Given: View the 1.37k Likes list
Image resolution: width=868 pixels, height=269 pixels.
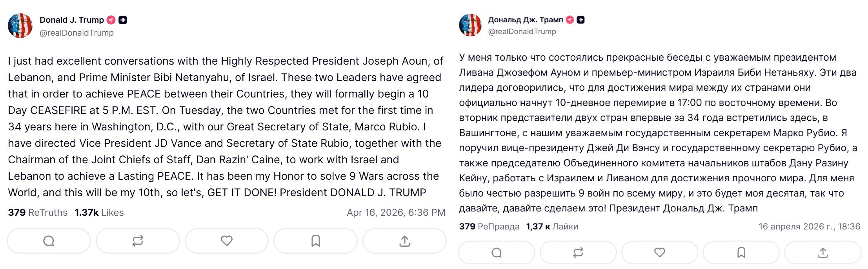Looking at the screenshot, I should (x=99, y=213).
